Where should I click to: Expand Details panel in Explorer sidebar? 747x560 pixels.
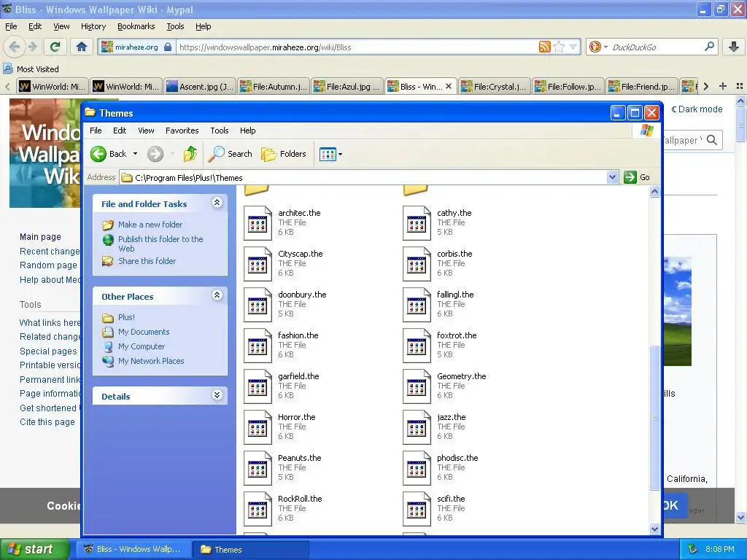click(x=217, y=395)
